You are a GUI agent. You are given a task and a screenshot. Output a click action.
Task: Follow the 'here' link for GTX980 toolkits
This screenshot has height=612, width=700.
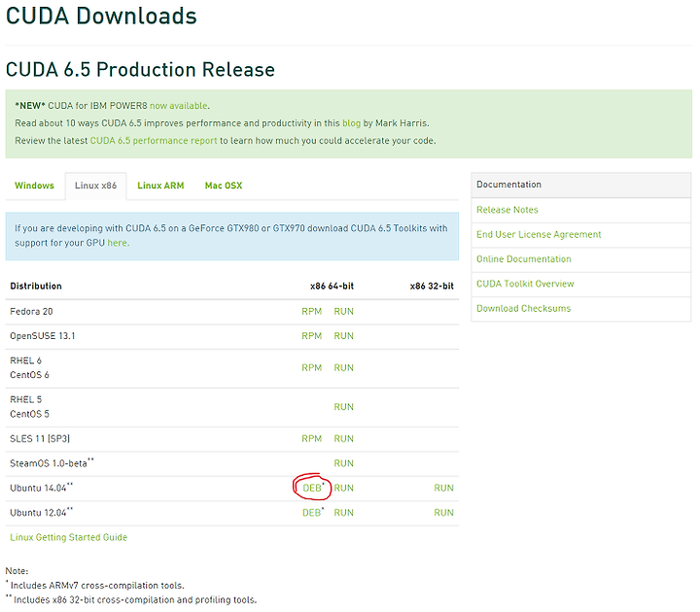point(117,243)
